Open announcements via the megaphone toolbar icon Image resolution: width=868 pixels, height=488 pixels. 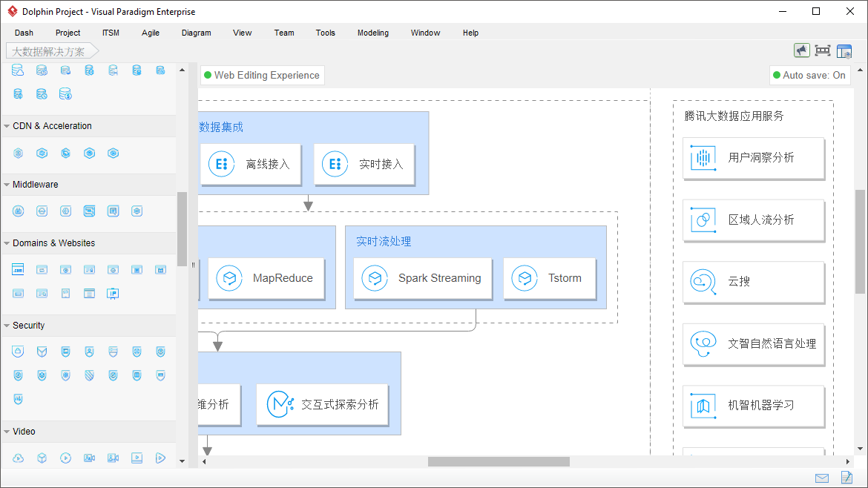[x=801, y=50]
